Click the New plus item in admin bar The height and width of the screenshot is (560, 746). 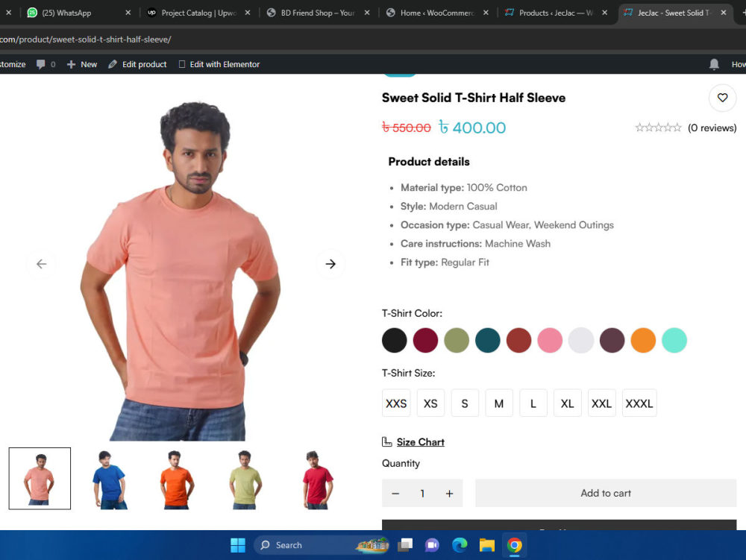(x=82, y=64)
